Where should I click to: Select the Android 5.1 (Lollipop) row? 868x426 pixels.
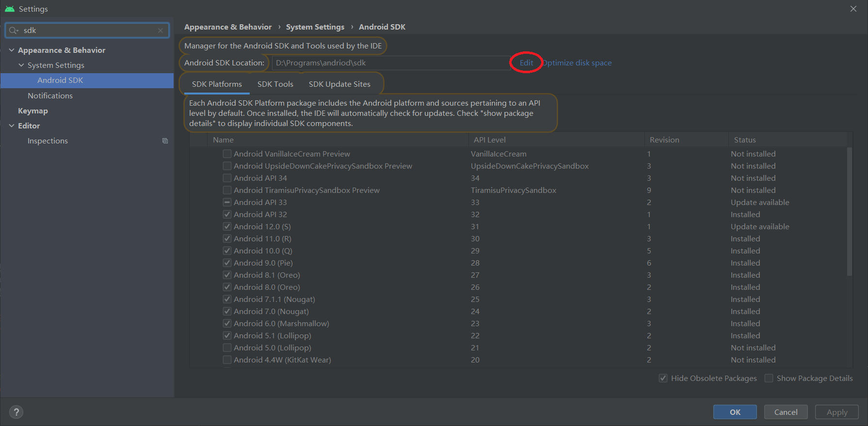click(518, 335)
